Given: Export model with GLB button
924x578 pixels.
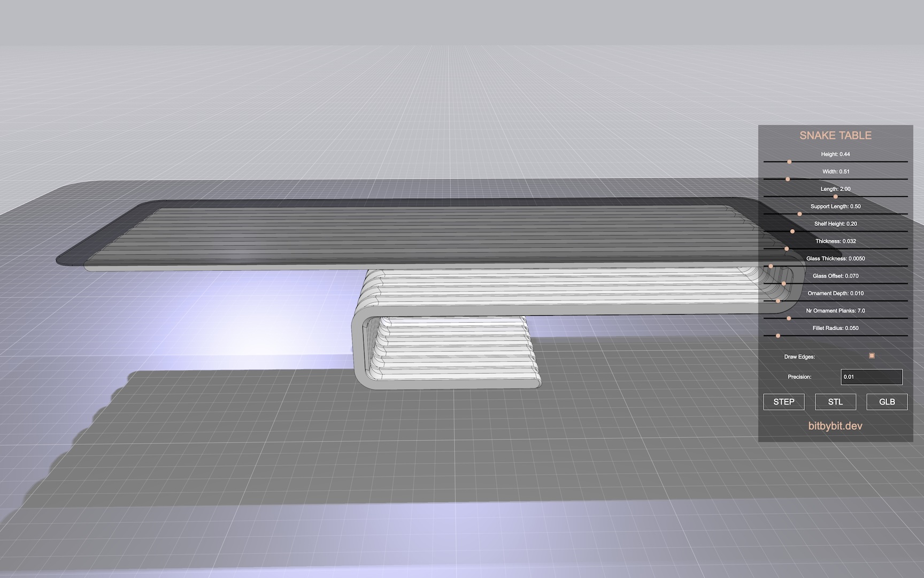Looking at the screenshot, I should (x=887, y=402).
